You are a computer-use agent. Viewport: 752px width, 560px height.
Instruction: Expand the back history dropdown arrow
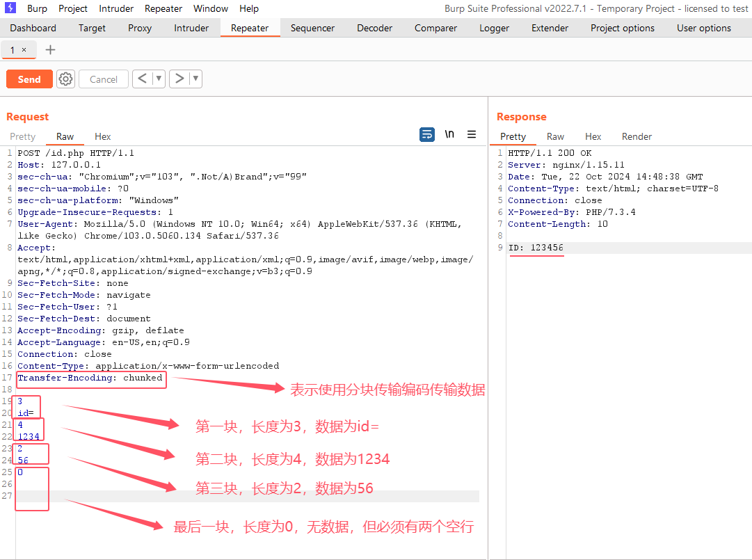click(159, 79)
